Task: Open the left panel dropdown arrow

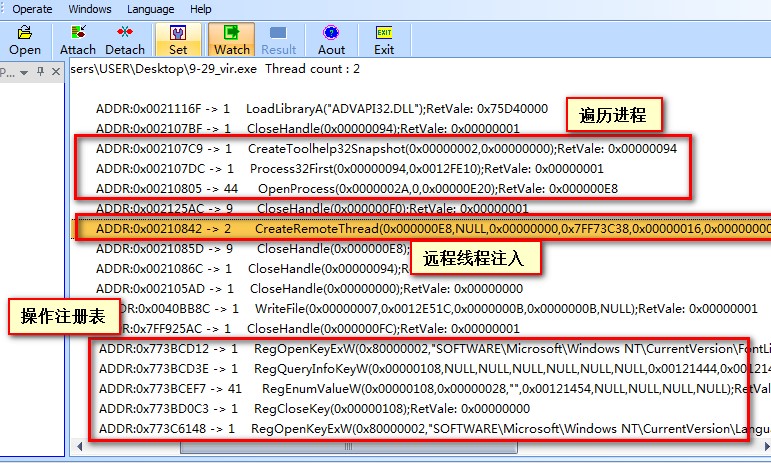Action: click(x=24, y=73)
